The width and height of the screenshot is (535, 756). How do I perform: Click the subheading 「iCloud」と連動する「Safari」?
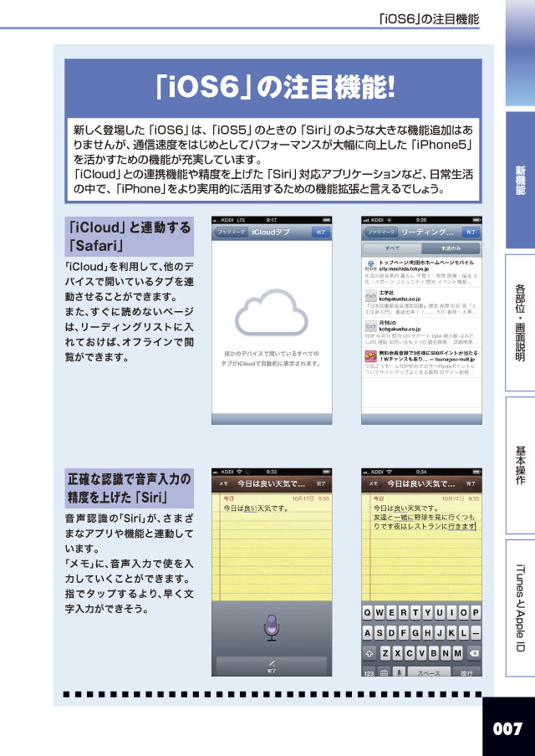pyautogui.click(x=130, y=236)
